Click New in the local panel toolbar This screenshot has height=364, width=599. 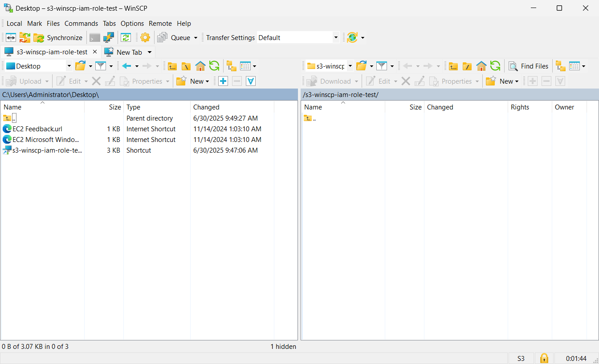pyautogui.click(x=192, y=81)
